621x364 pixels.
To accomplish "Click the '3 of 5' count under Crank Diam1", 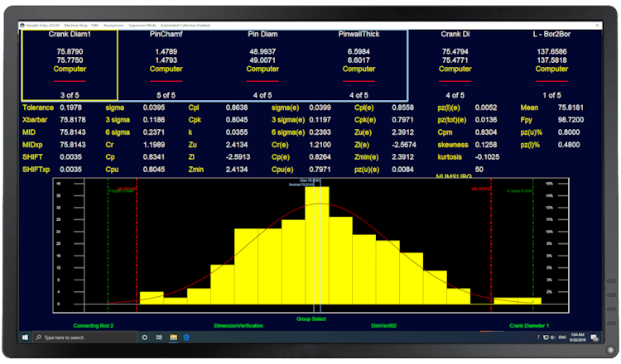I will (x=70, y=95).
